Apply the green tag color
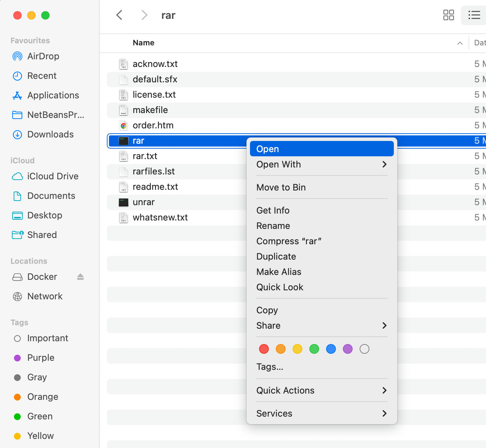486x448 pixels. point(314,349)
